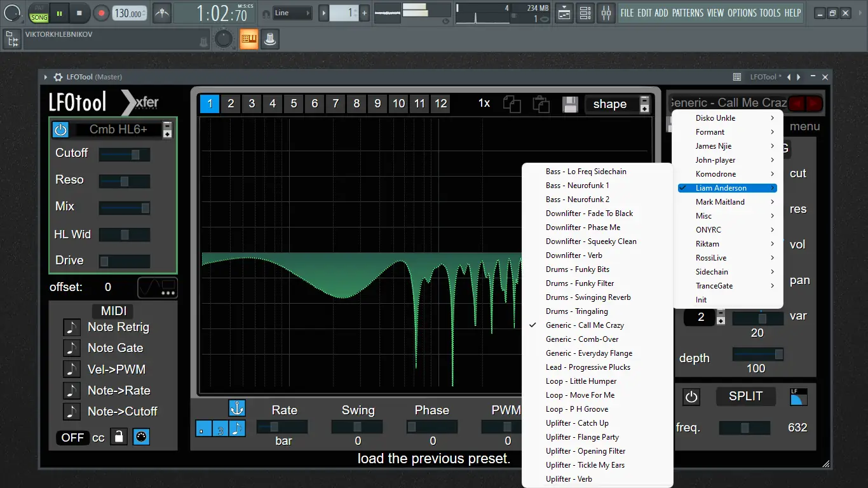Expand the Sidechain preset submenu
868x488 pixels.
728,272
